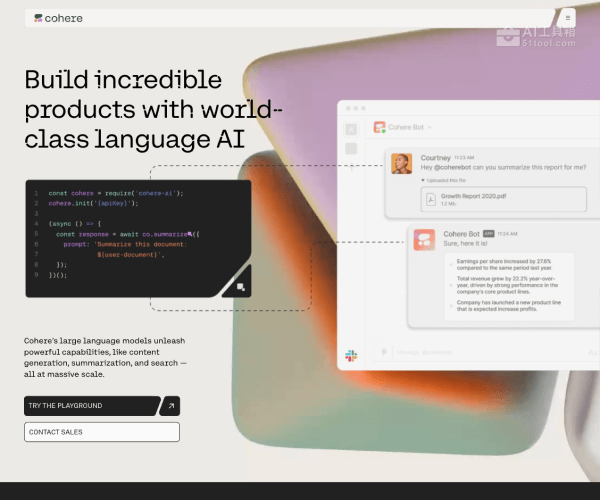600x500 pixels.
Task: Click the Slack logo in the chat window
Action: 352,353
